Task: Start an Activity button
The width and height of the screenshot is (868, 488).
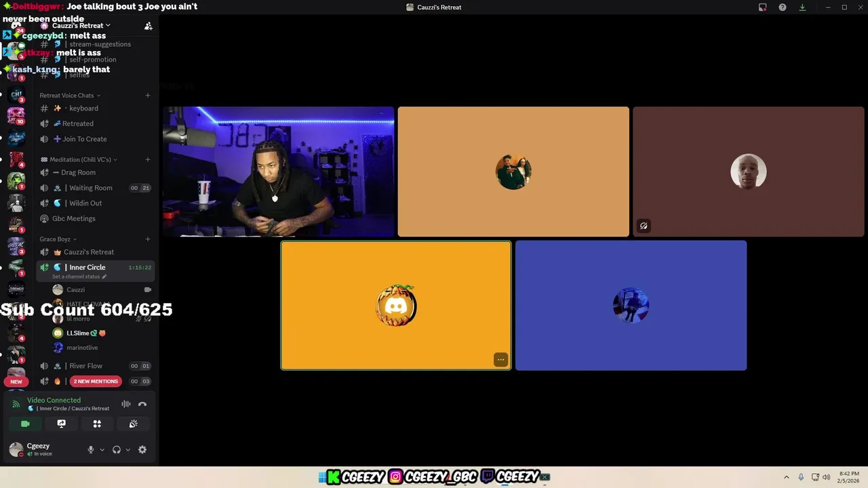Action: point(97,424)
